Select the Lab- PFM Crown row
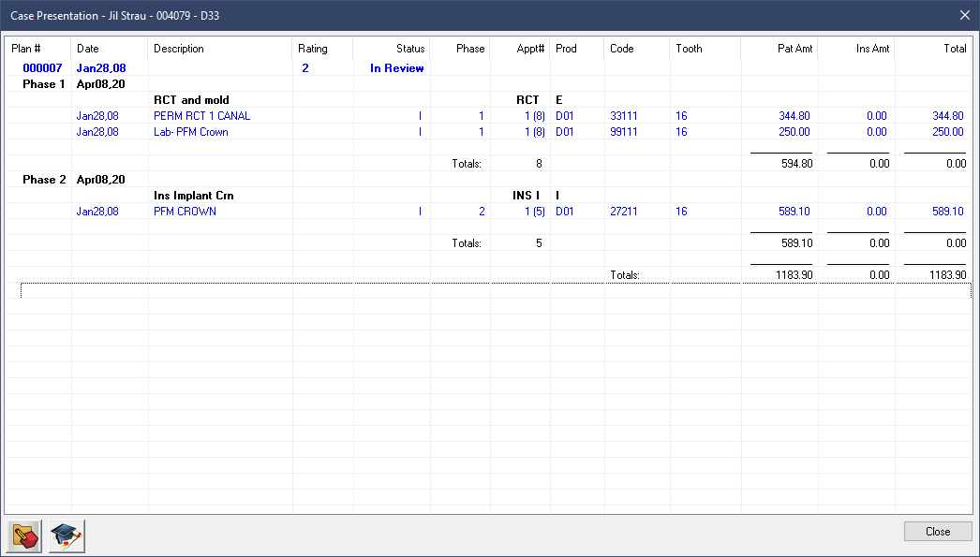Viewport: 980px width, 557px height. (191, 132)
